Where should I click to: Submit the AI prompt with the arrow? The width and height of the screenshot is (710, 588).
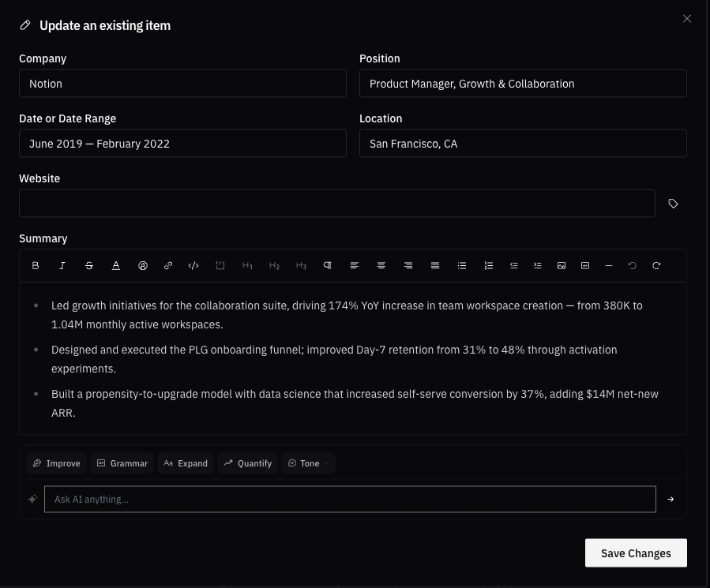[670, 499]
